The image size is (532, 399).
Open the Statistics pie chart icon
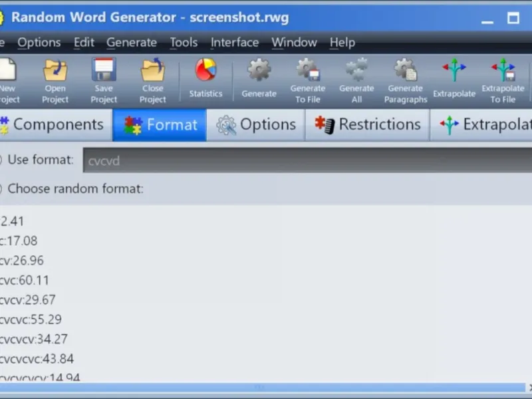tap(205, 70)
